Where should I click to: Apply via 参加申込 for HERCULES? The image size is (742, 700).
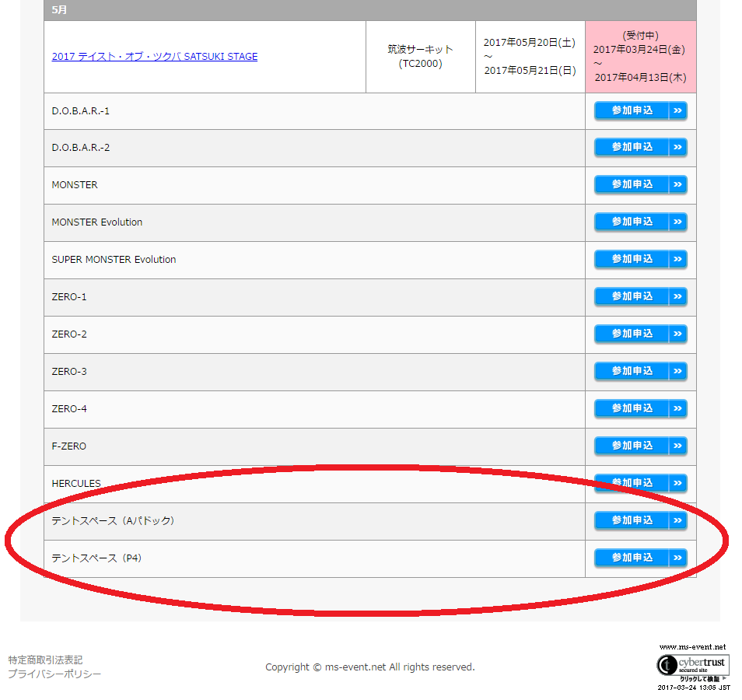pos(640,483)
